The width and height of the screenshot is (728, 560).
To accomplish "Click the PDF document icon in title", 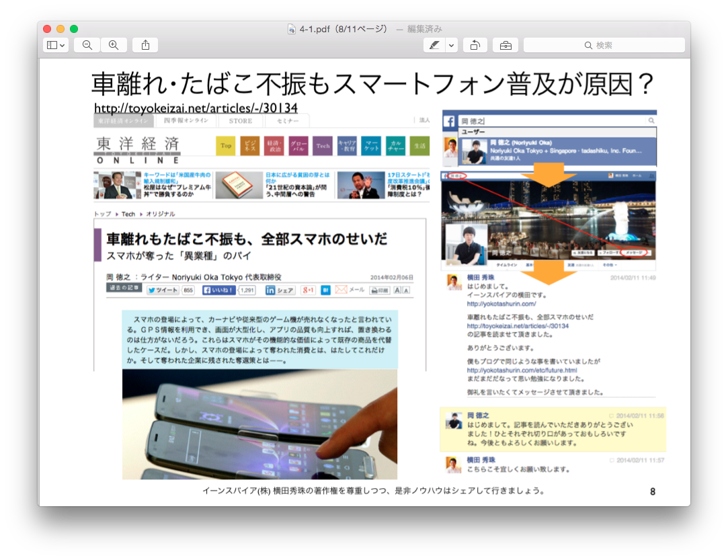I will (x=292, y=30).
